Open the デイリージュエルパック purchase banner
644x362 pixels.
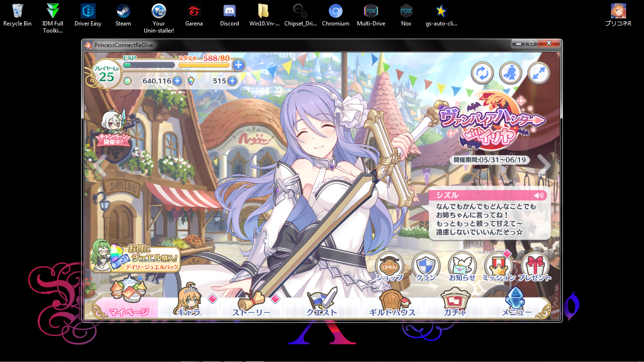(x=136, y=256)
